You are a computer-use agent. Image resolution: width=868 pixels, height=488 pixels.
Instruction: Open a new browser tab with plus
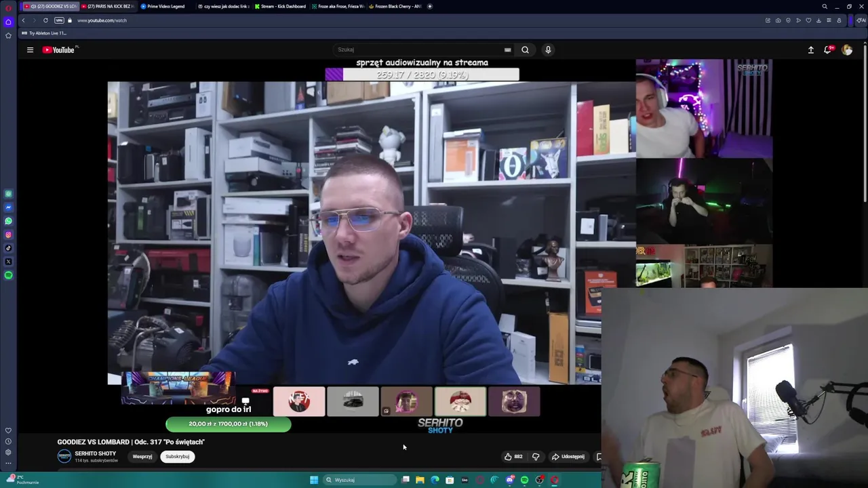(x=429, y=6)
